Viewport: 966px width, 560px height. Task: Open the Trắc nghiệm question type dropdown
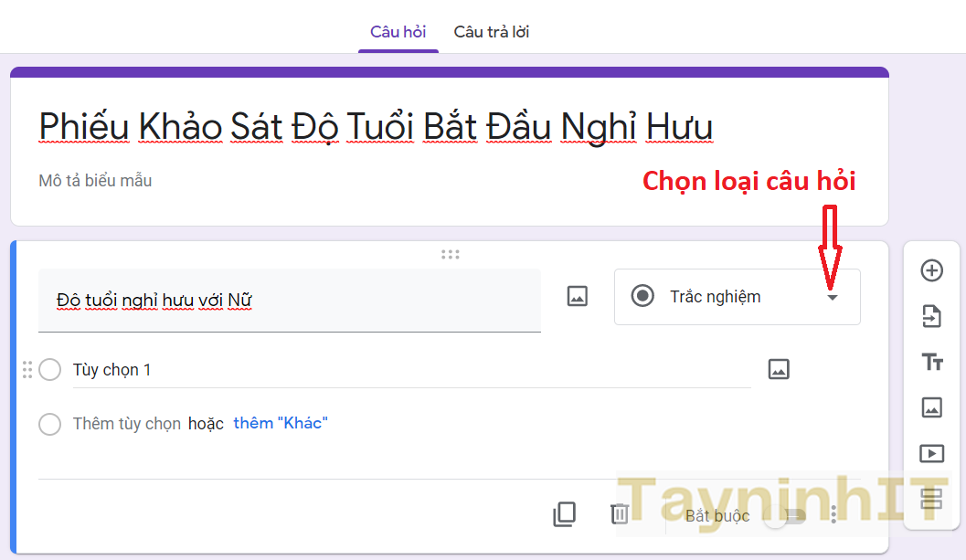tap(737, 297)
